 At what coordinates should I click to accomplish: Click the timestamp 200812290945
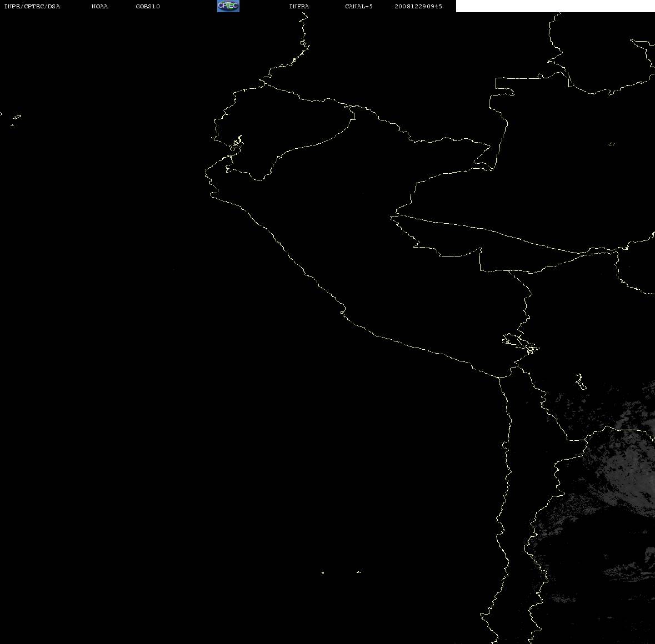click(418, 6)
